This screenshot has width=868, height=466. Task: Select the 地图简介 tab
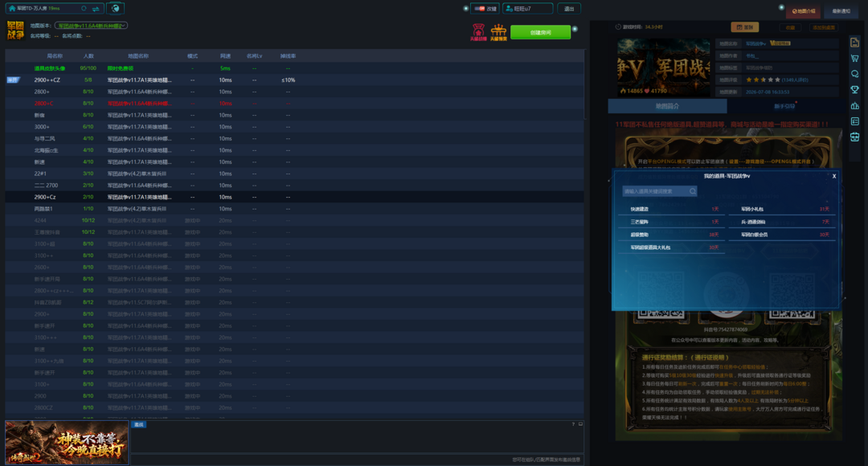[x=667, y=106]
